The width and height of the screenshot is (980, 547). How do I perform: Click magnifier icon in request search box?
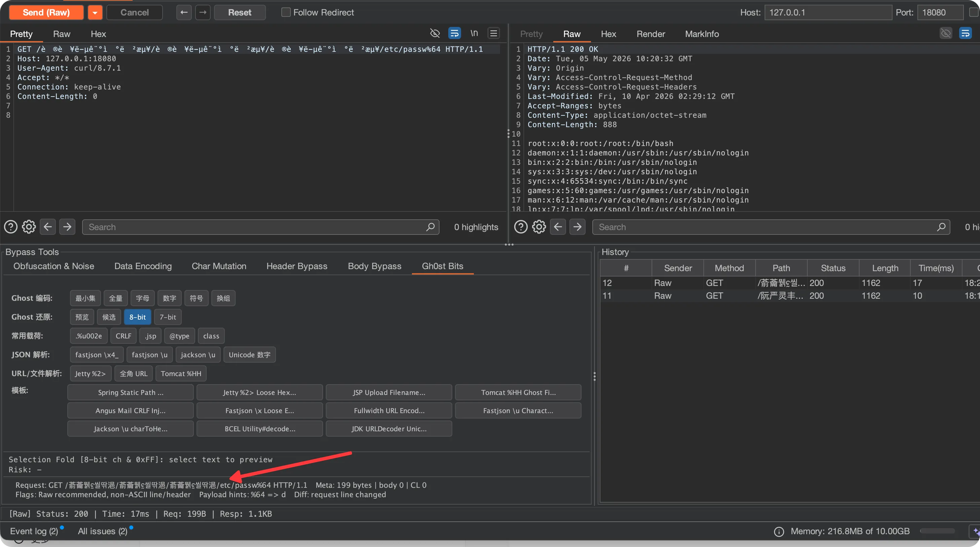click(430, 227)
